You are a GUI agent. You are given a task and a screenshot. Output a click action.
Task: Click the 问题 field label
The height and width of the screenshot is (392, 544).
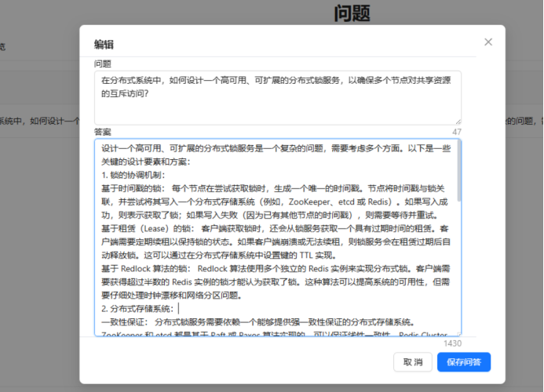(x=103, y=64)
